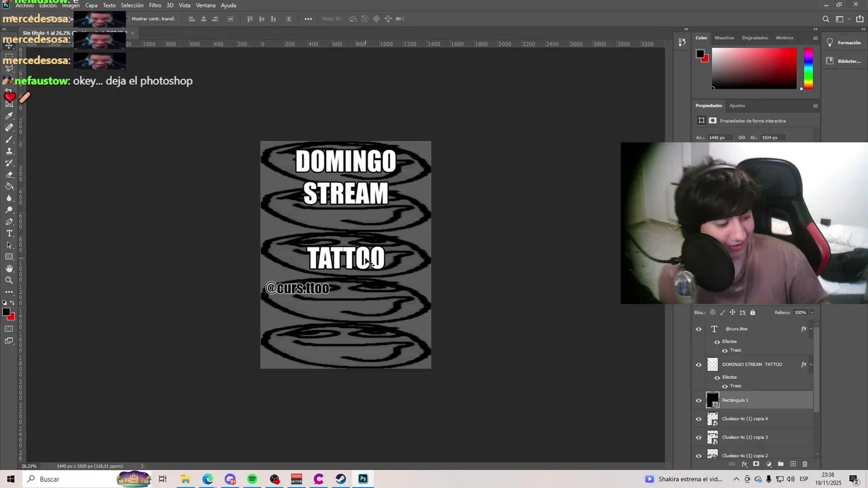Hide the Clueless-4x (1) copia 2 layer
The width and height of the screenshot is (868, 488).
pyautogui.click(x=698, y=455)
